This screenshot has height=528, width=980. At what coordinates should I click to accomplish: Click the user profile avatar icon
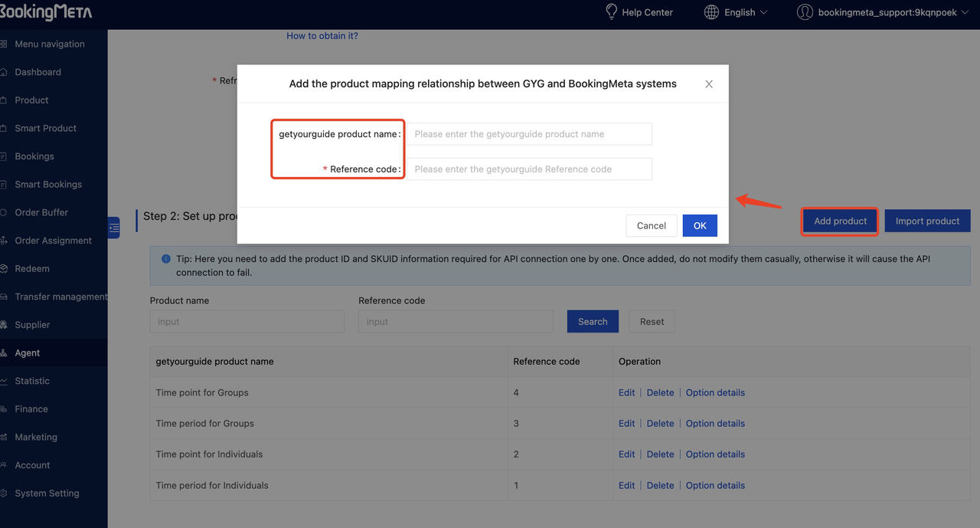(x=805, y=11)
